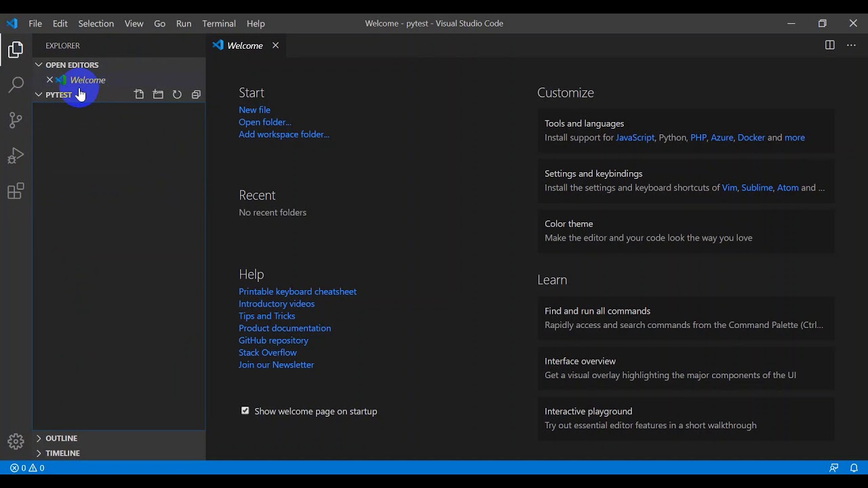
Task: Close the Welcome tab
Action: click(x=275, y=45)
